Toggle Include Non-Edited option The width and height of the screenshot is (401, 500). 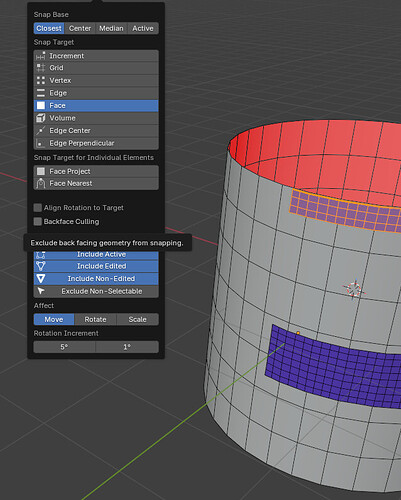tap(96, 279)
